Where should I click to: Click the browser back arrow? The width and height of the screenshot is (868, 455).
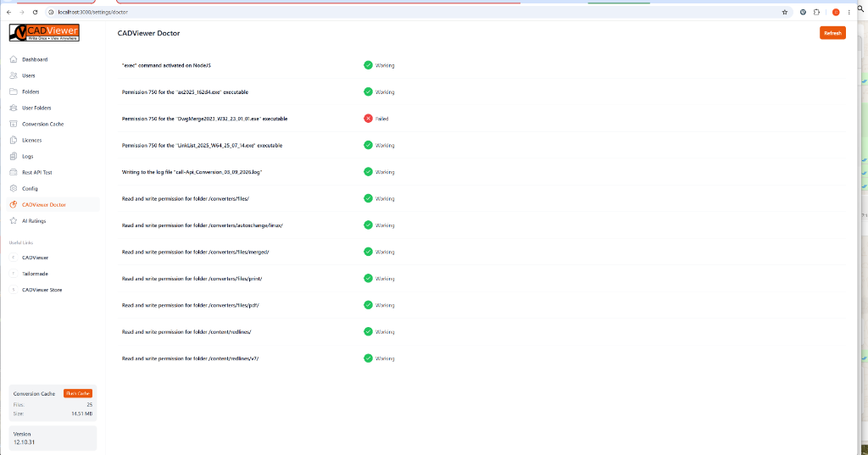8,12
